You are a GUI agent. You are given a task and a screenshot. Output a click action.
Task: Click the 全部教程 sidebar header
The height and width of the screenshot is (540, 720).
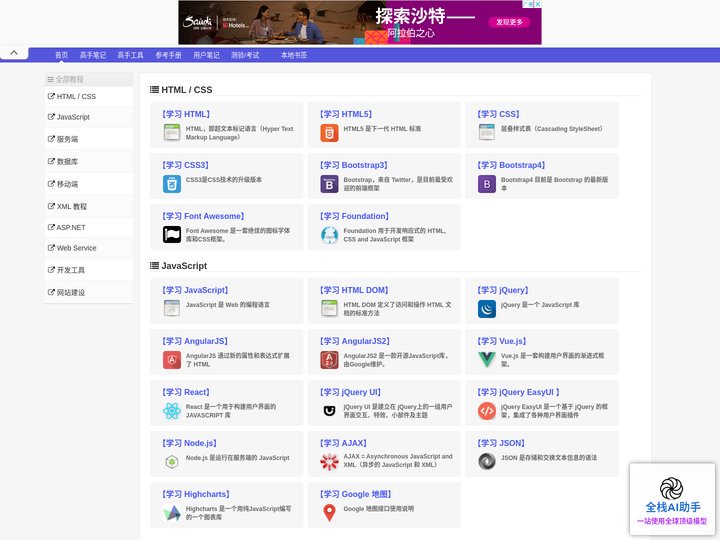[89, 79]
